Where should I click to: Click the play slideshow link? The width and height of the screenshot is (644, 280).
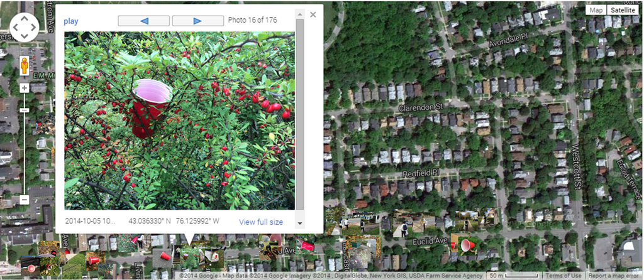tap(70, 21)
